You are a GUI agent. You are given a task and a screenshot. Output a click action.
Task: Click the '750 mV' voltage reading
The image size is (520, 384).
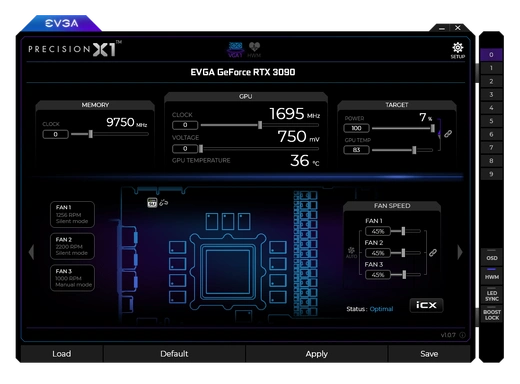click(x=298, y=137)
